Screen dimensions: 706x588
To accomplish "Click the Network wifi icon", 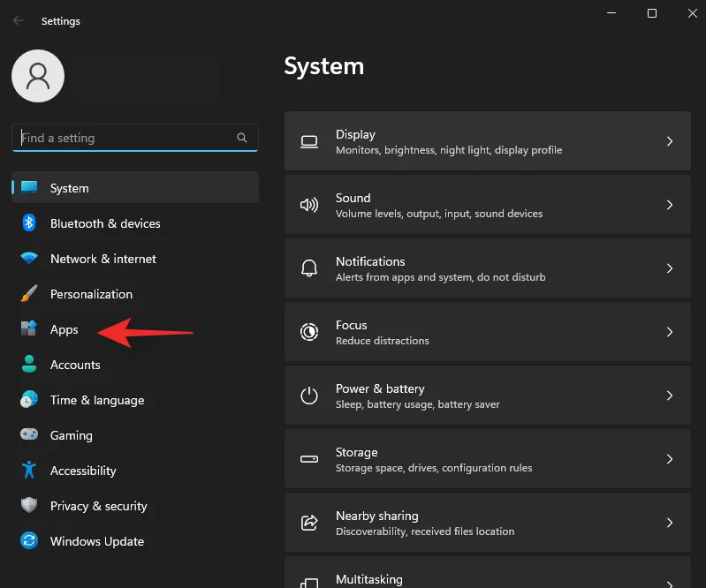I will point(29,258).
